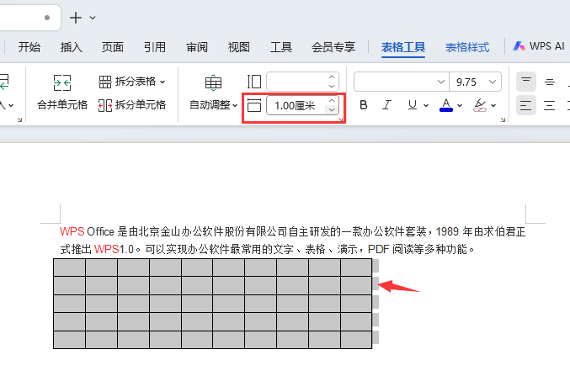570x392 pixels.
Task: Select the 表格工具 (Table Tools) tab
Action: point(403,47)
